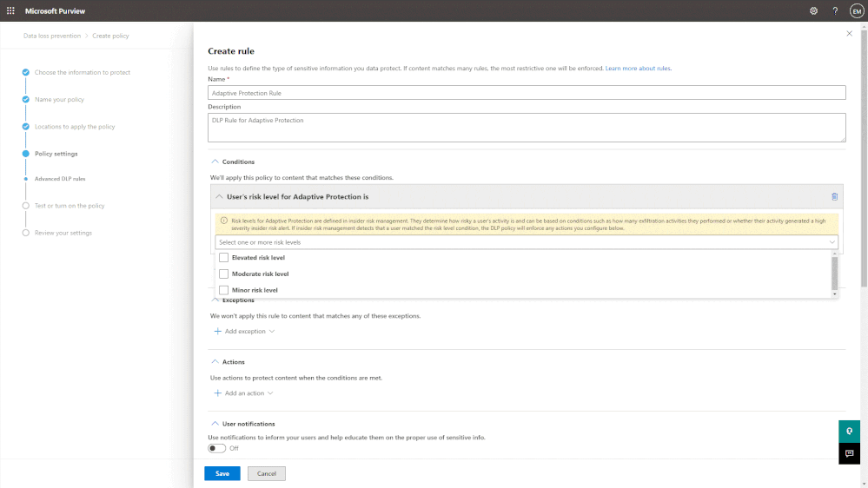
Task: Open Learn more about rules link
Action: click(638, 69)
